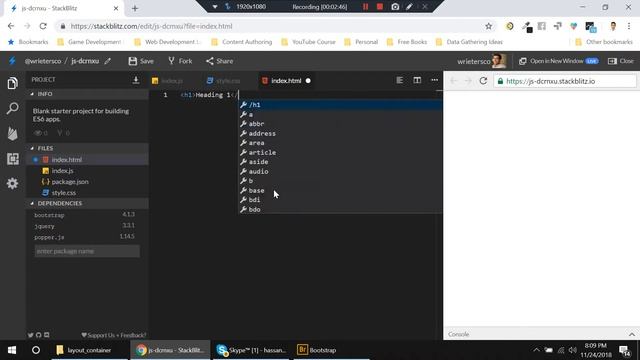Reload the preview pane

click(483, 81)
